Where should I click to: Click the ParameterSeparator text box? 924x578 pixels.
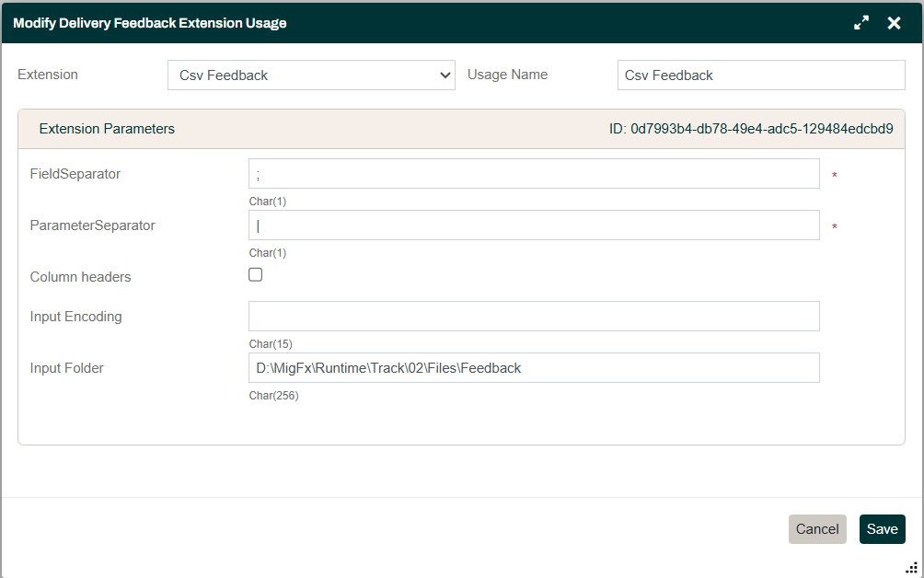click(534, 225)
